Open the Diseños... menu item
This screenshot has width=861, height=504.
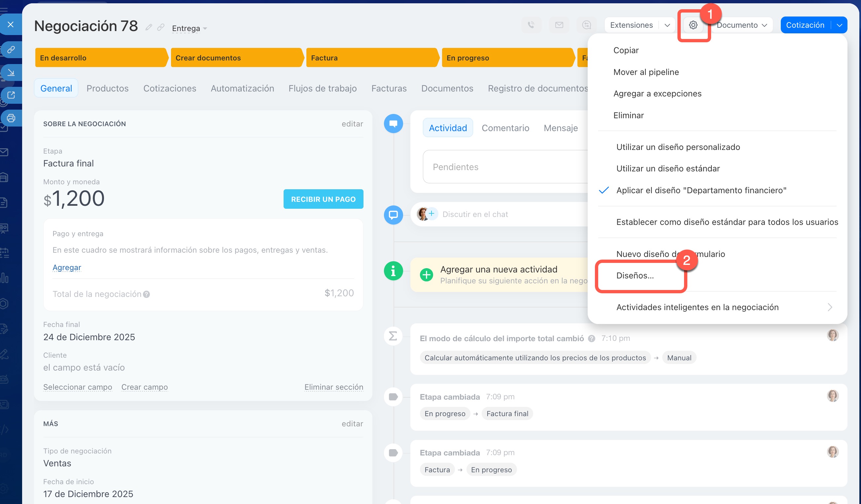pyautogui.click(x=635, y=275)
